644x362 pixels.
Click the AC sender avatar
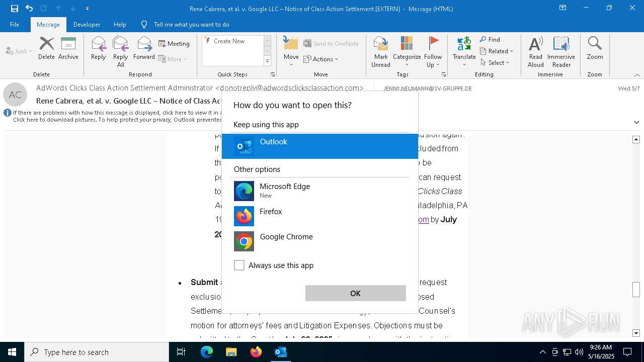pyautogui.click(x=15, y=95)
